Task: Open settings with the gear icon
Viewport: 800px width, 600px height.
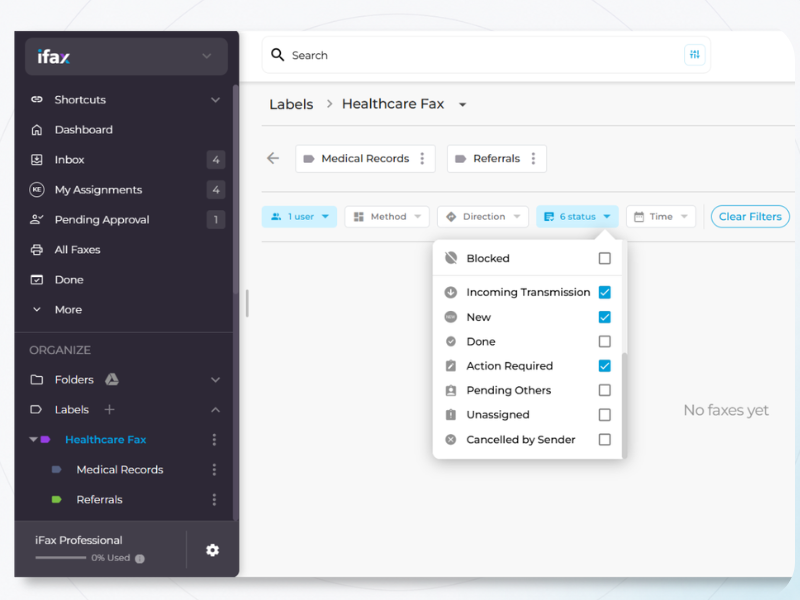Action: coord(212,550)
